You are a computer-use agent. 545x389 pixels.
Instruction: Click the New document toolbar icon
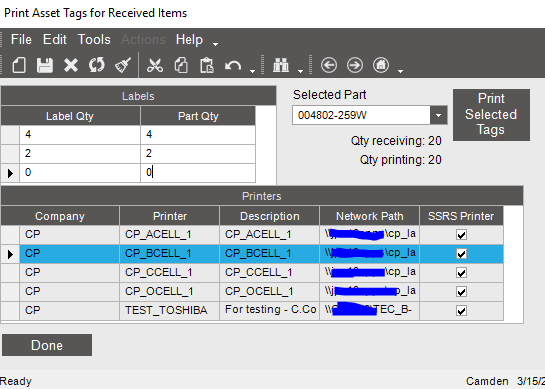coord(19,65)
